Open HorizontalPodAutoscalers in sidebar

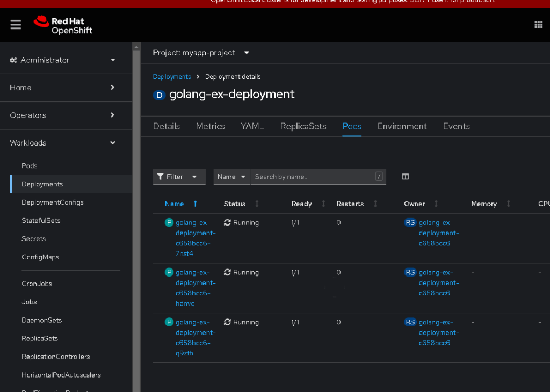click(61, 375)
